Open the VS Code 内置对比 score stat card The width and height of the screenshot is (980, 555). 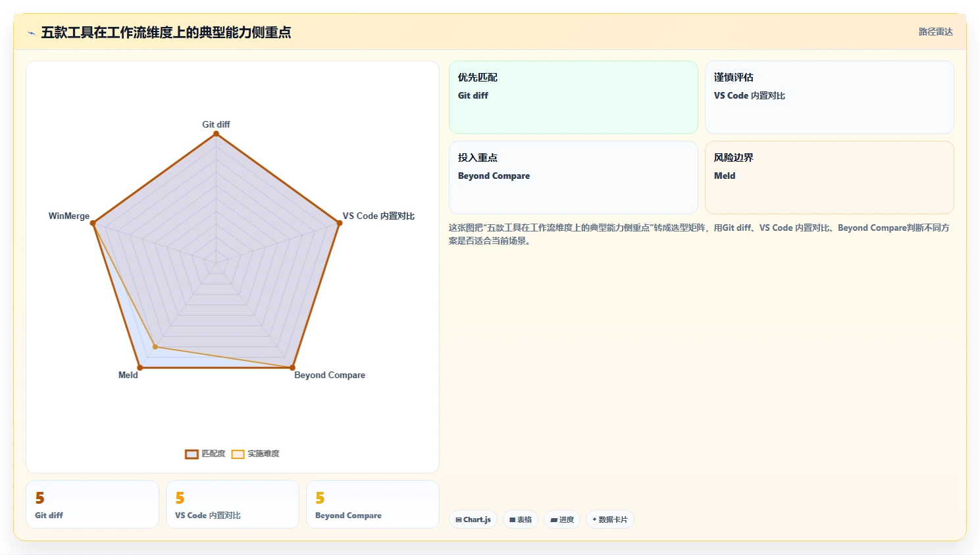(x=232, y=504)
